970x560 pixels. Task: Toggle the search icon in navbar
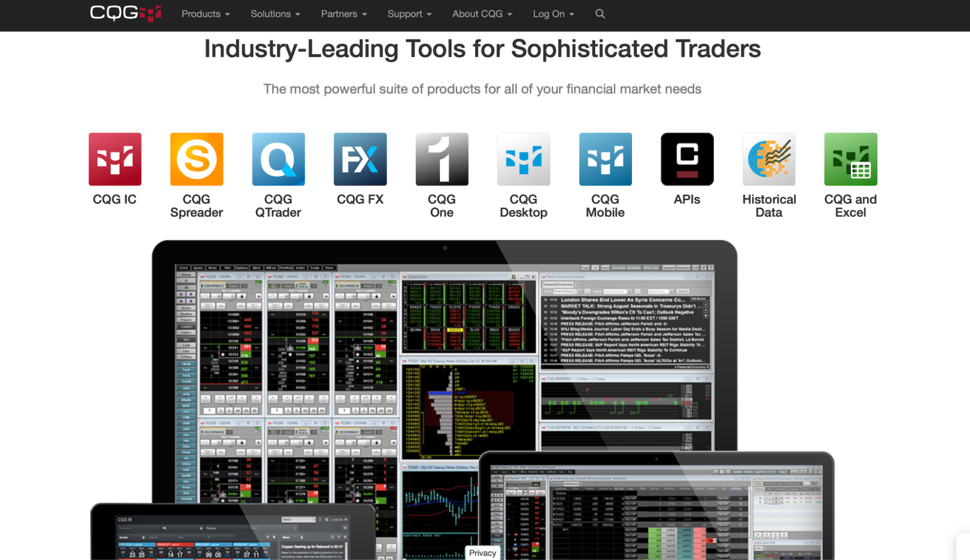point(600,14)
